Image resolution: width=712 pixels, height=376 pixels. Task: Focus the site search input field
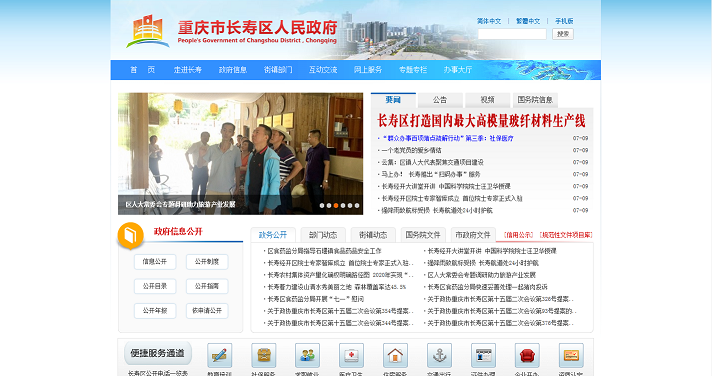[x=512, y=34]
